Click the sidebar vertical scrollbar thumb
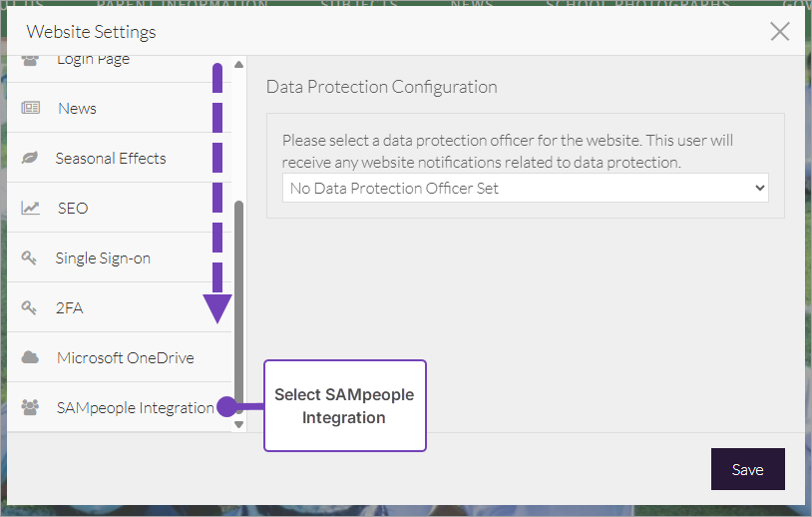812x517 pixels. click(x=238, y=299)
